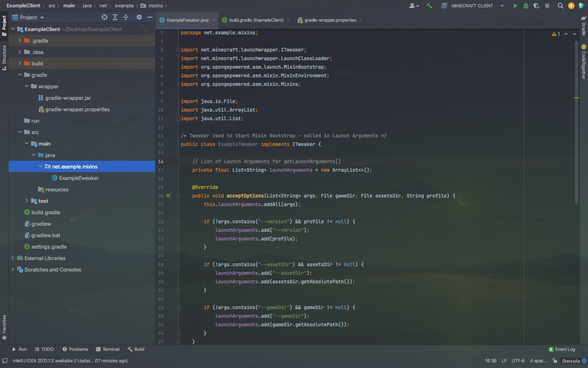588x368 pixels.
Task: Hide the Project tool window
Action: [x=150, y=17]
